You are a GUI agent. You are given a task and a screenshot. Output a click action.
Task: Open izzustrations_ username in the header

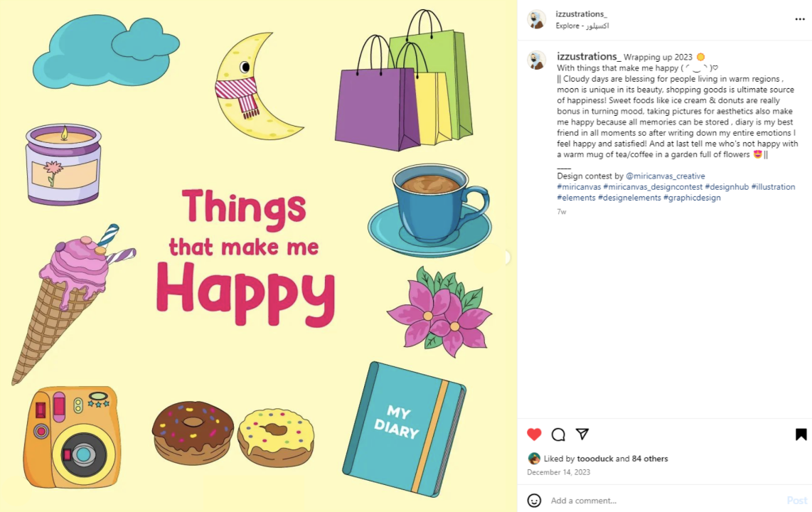point(581,14)
